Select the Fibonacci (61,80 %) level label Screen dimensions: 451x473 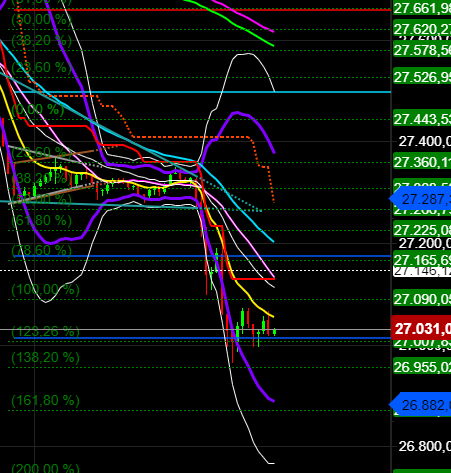(x=42, y=220)
